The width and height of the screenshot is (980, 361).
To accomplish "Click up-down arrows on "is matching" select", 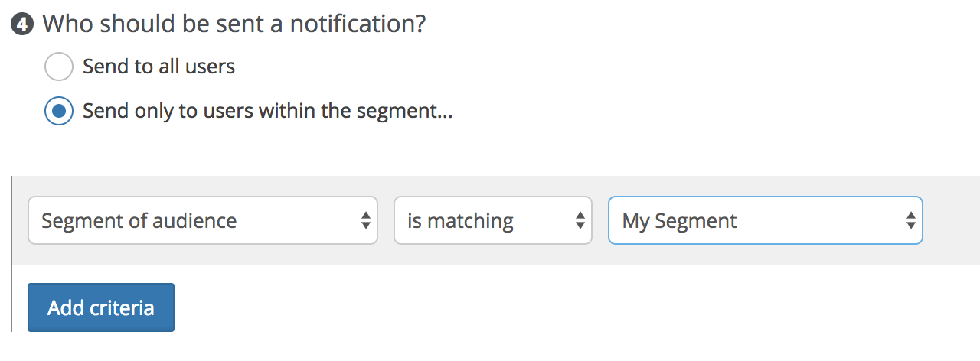I will (x=580, y=221).
